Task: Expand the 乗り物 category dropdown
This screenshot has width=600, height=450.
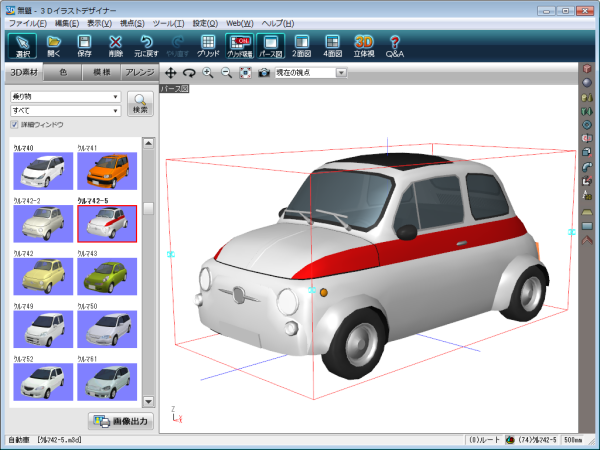Action: click(x=117, y=97)
